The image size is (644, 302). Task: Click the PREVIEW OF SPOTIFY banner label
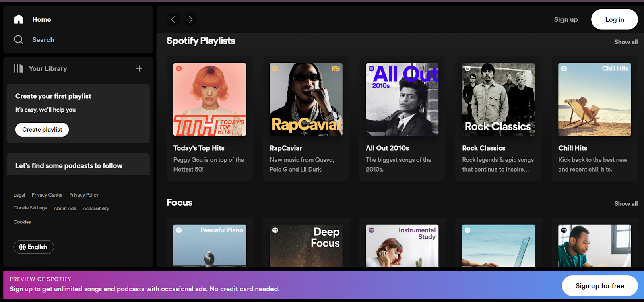click(41, 279)
